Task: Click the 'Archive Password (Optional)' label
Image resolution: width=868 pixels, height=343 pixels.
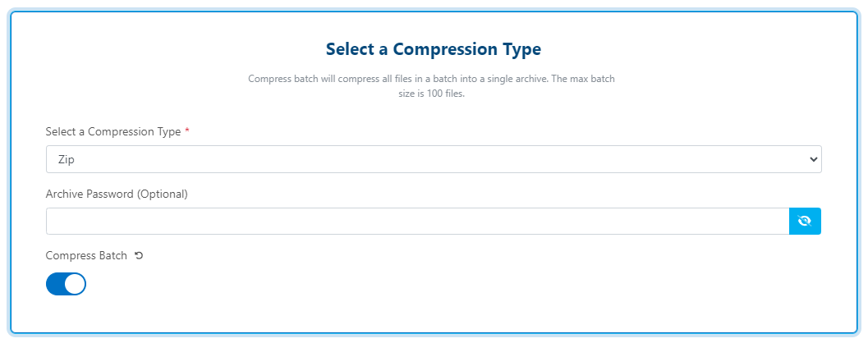Action: (x=117, y=194)
